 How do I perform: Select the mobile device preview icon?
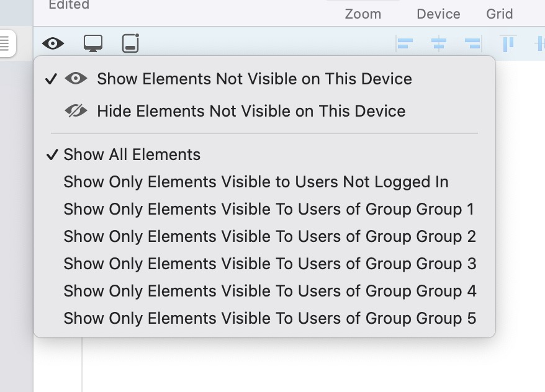pyautogui.click(x=131, y=43)
